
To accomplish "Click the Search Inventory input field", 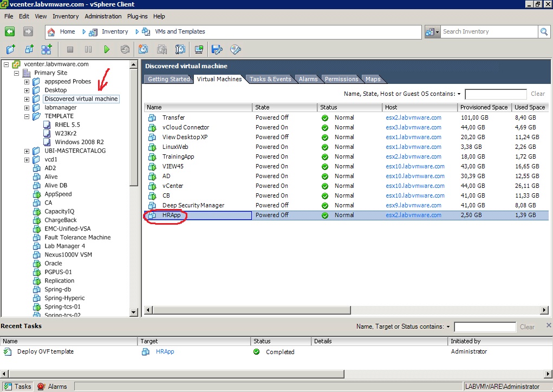I will [489, 32].
